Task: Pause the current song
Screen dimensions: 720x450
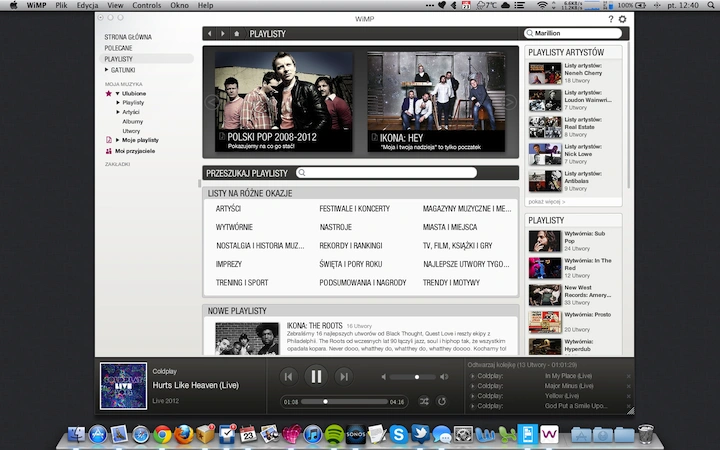Action: [x=316, y=377]
